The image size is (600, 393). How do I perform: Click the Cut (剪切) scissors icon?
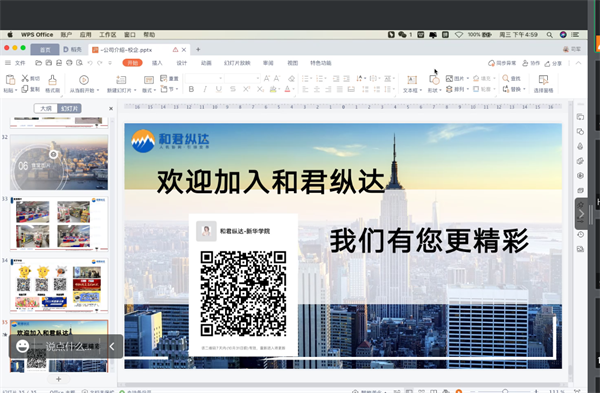tap(25, 78)
